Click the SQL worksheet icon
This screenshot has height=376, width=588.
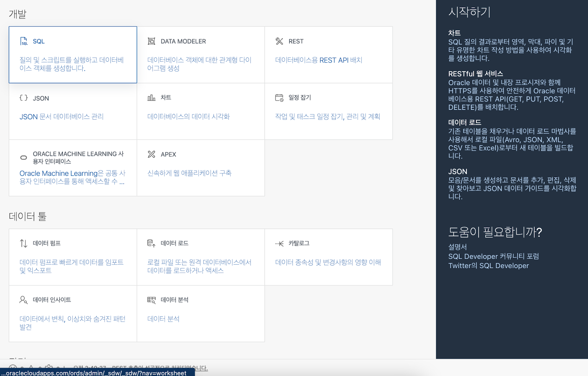24,41
